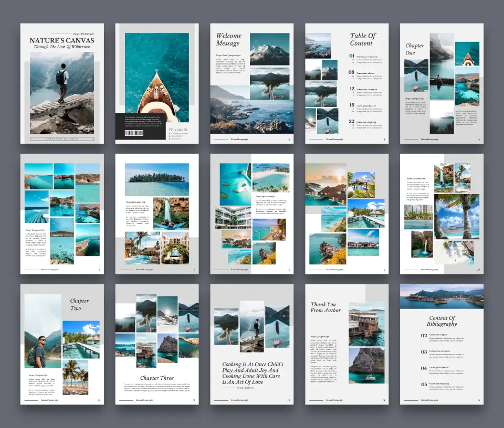Viewport: 504px width, 428px height.
Task: Click the "Welcome Message" heading
Action: (228, 39)
